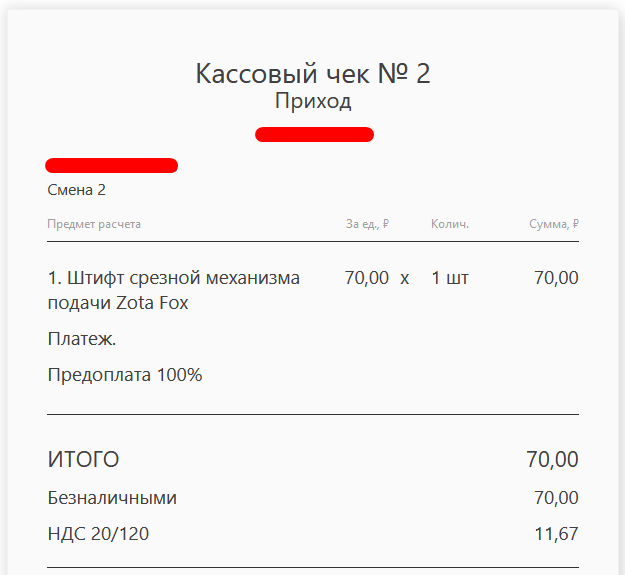Click the red redacted bar below Приход
This screenshot has height=575, width=625.
click(x=314, y=135)
